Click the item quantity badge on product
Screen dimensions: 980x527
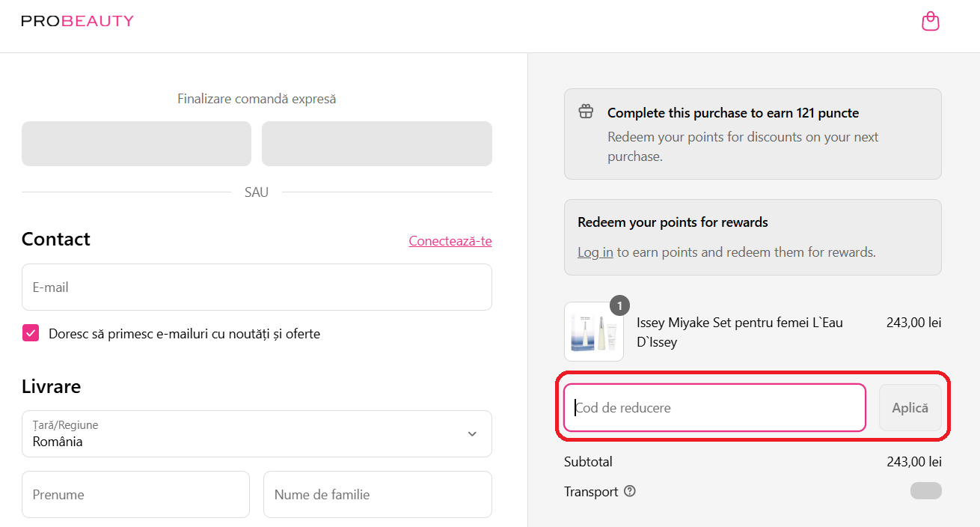[619, 305]
